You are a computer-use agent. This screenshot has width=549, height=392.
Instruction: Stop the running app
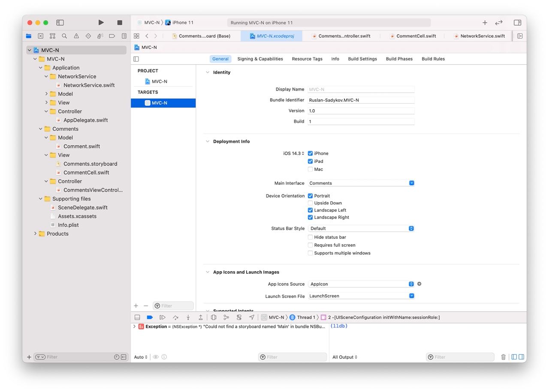click(x=120, y=22)
